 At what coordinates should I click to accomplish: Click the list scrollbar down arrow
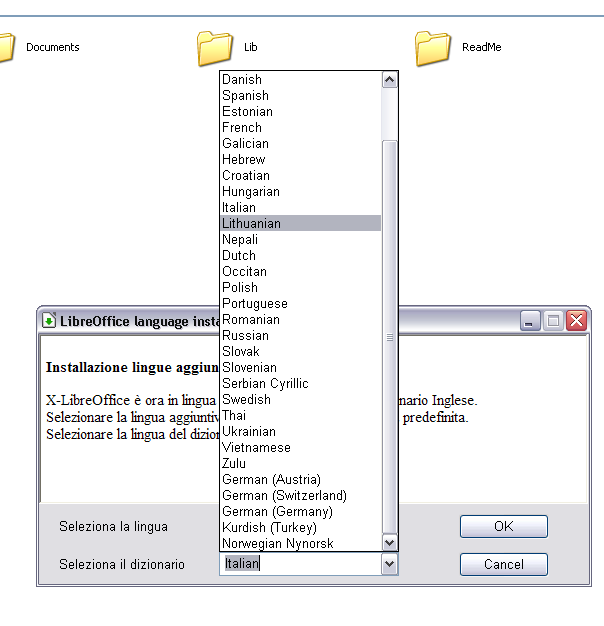point(389,543)
